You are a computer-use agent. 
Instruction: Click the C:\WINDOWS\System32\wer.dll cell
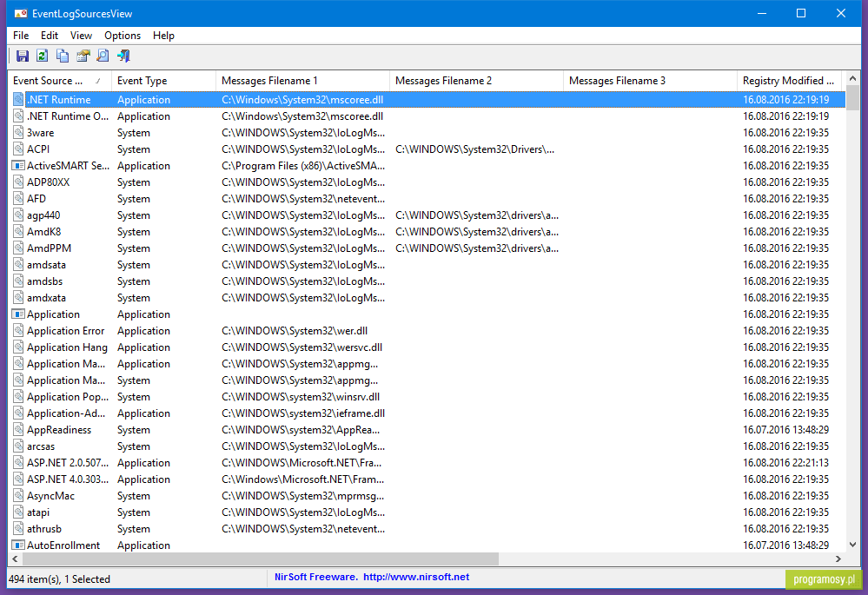click(x=295, y=331)
